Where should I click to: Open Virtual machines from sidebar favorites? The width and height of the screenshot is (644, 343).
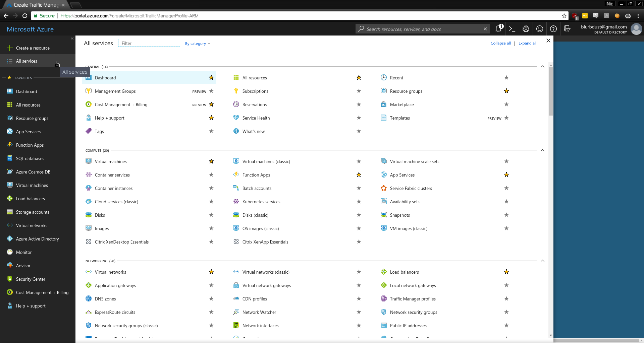[38, 185]
